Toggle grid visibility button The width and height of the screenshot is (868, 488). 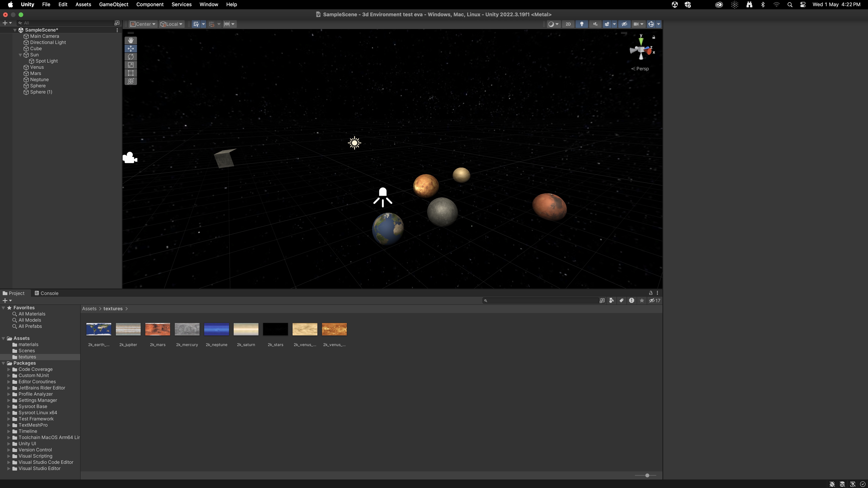coord(196,24)
